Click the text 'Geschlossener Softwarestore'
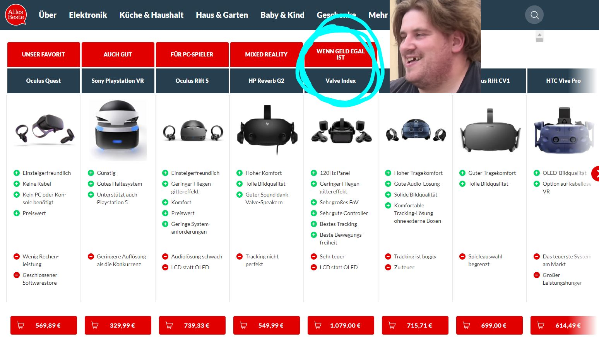Screen dimensions: 599x364 40,279
